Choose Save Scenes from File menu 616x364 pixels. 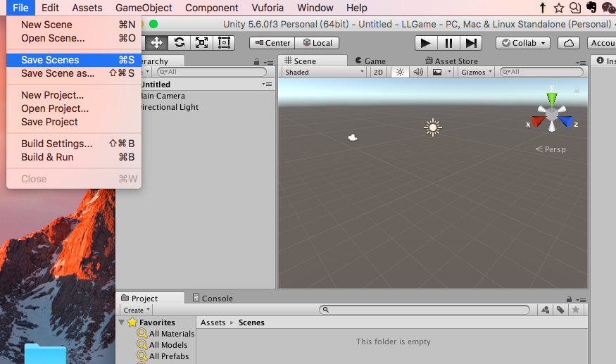(74, 60)
